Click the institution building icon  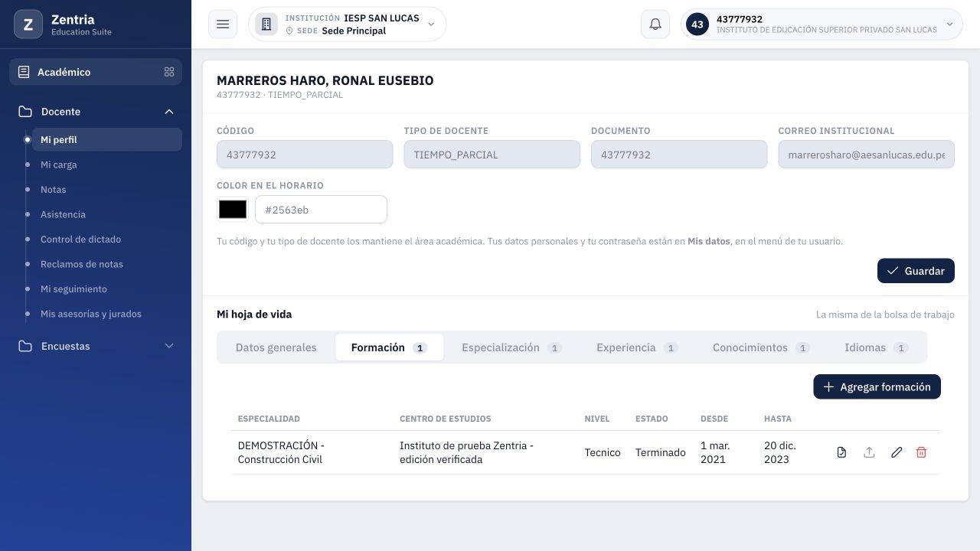(x=266, y=24)
